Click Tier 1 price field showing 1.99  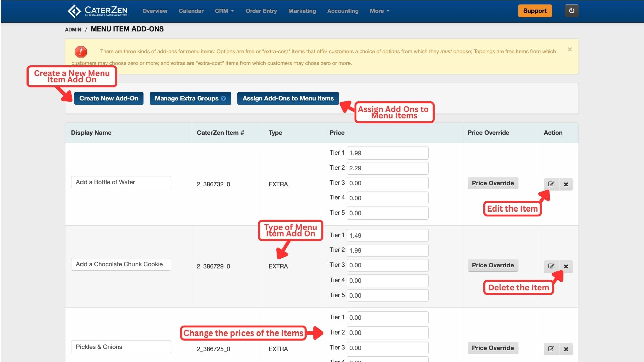[x=387, y=153]
